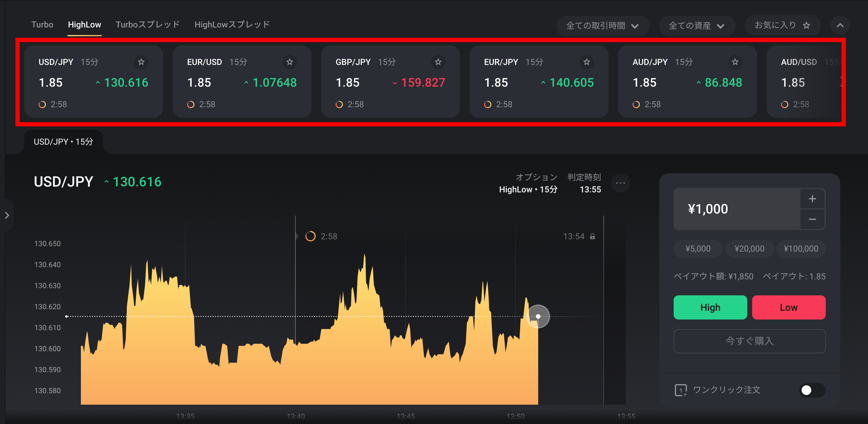The width and height of the screenshot is (868, 424).
Task: Click the red Low button
Action: tap(789, 307)
